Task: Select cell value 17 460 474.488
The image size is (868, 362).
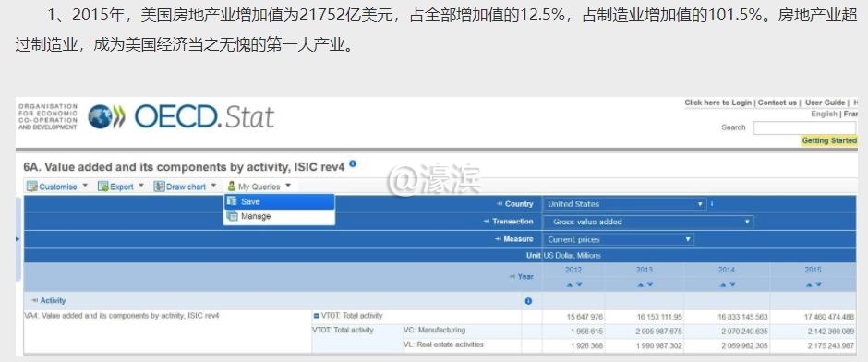Action: tap(829, 317)
